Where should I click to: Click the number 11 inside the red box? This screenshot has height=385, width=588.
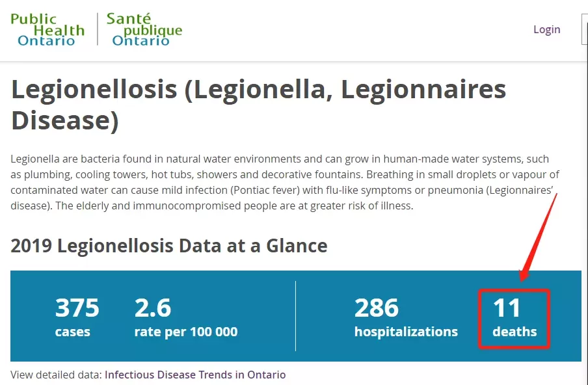[x=507, y=308]
